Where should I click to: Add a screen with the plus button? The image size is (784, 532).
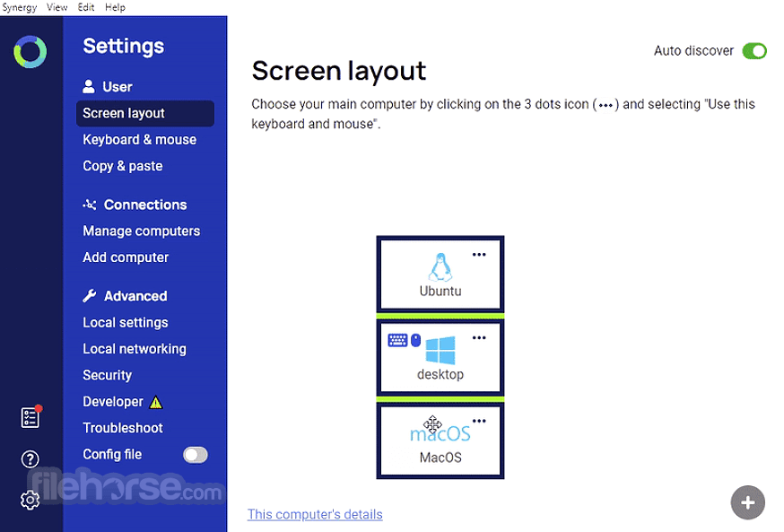(x=747, y=502)
